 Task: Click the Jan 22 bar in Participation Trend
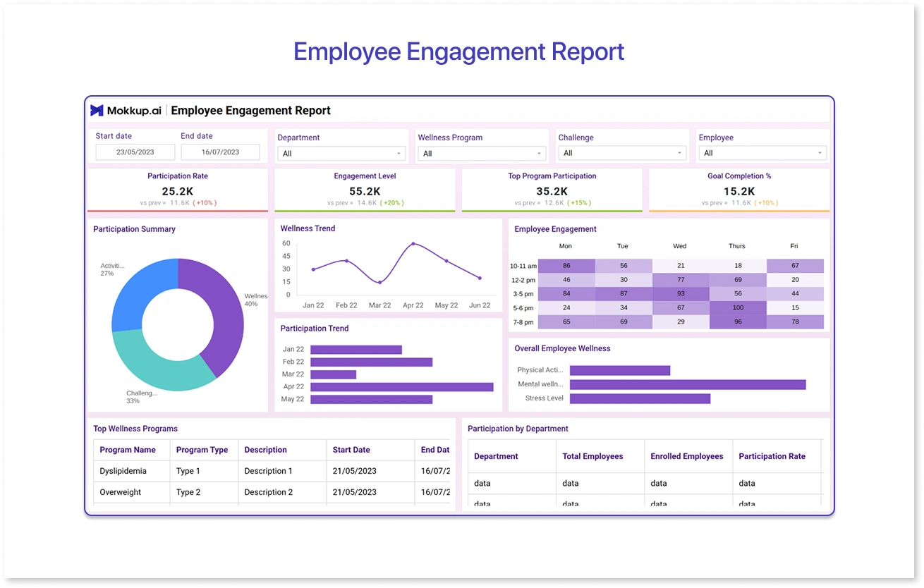click(356, 350)
